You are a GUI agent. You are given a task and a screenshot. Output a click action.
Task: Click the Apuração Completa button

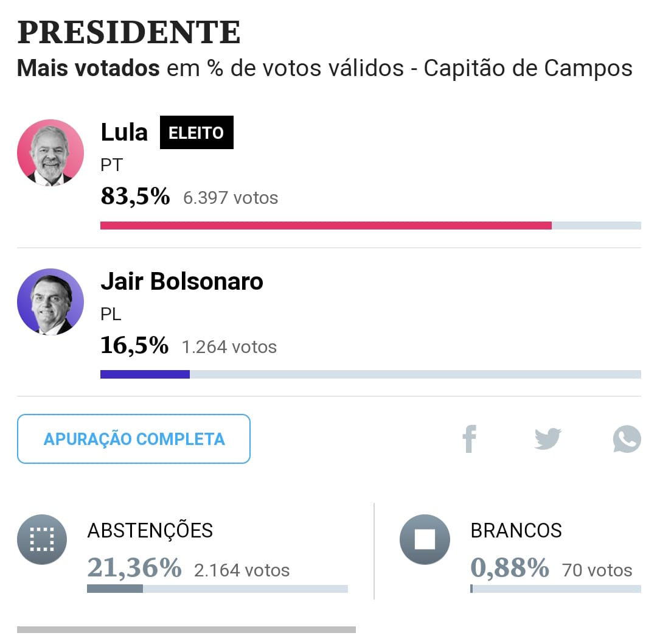(x=134, y=439)
